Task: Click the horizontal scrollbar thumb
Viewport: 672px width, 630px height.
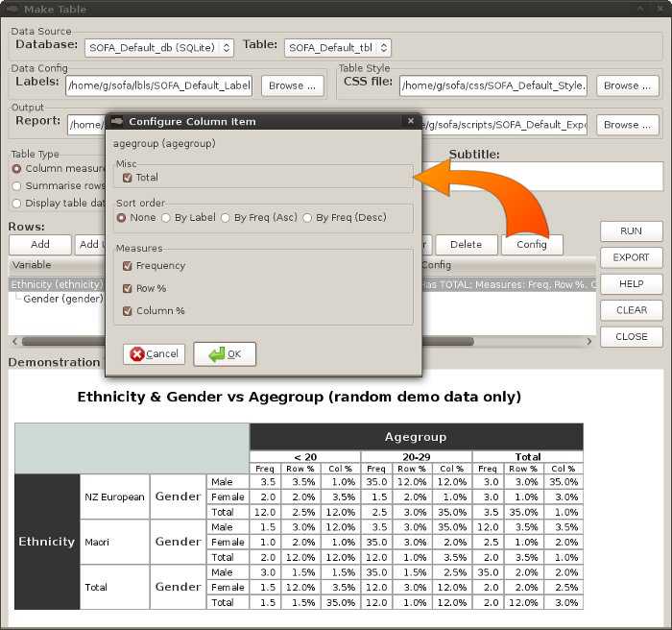Action: tap(248, 341)
